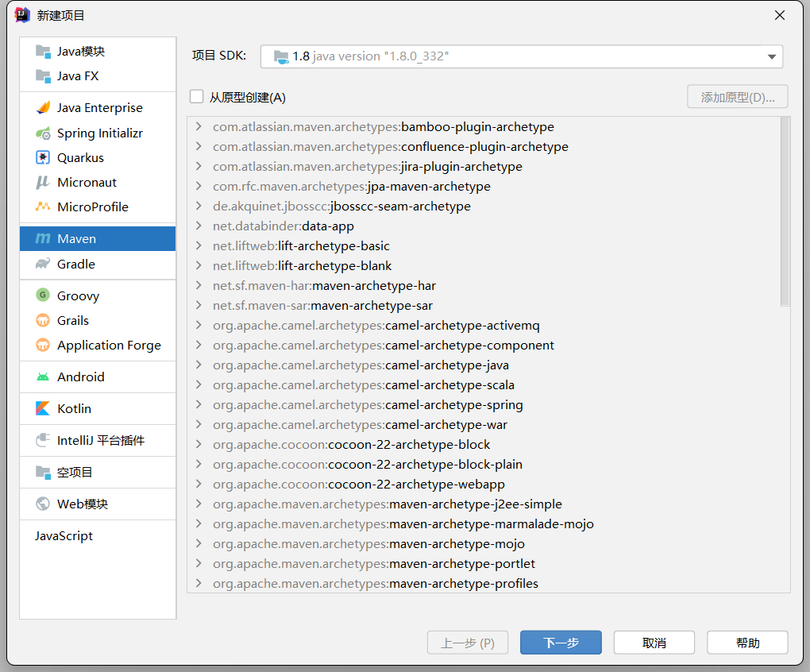The height and width of the screenshot is (672, 810).
Task: Select JavaScript project type
Action: (98, 535)
